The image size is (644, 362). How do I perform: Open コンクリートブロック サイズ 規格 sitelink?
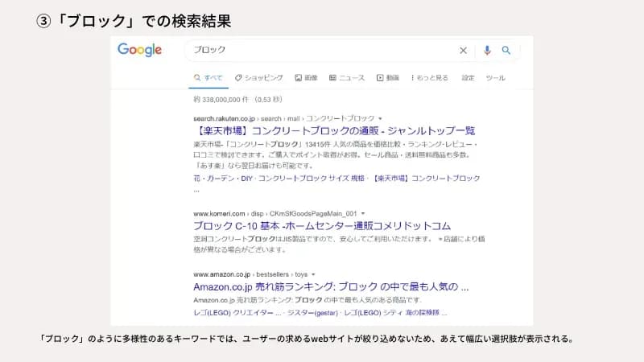tap(312, 178)
